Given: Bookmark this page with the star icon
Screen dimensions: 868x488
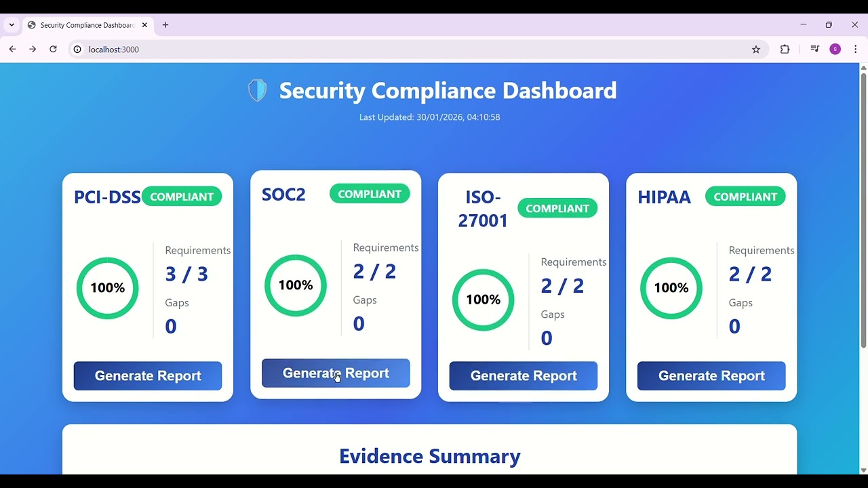Looking at the screenshot, I should 756,49.
